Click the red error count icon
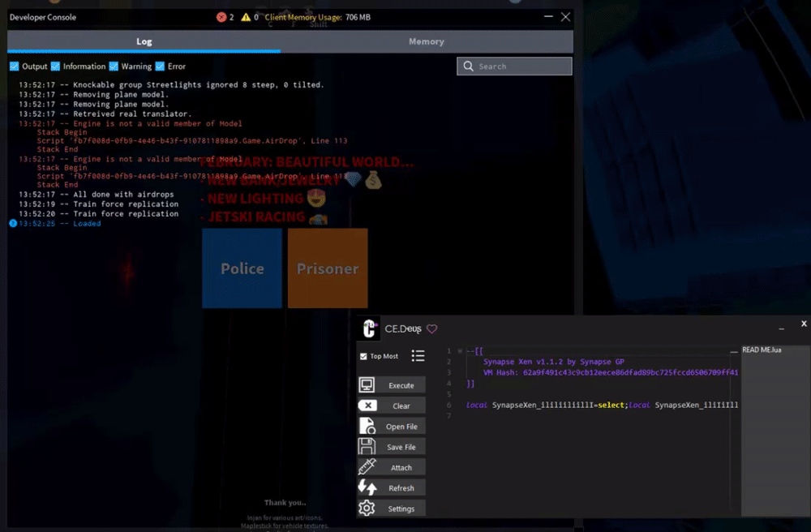This screenshot has width=811, height=532. [x=221, y=17]
